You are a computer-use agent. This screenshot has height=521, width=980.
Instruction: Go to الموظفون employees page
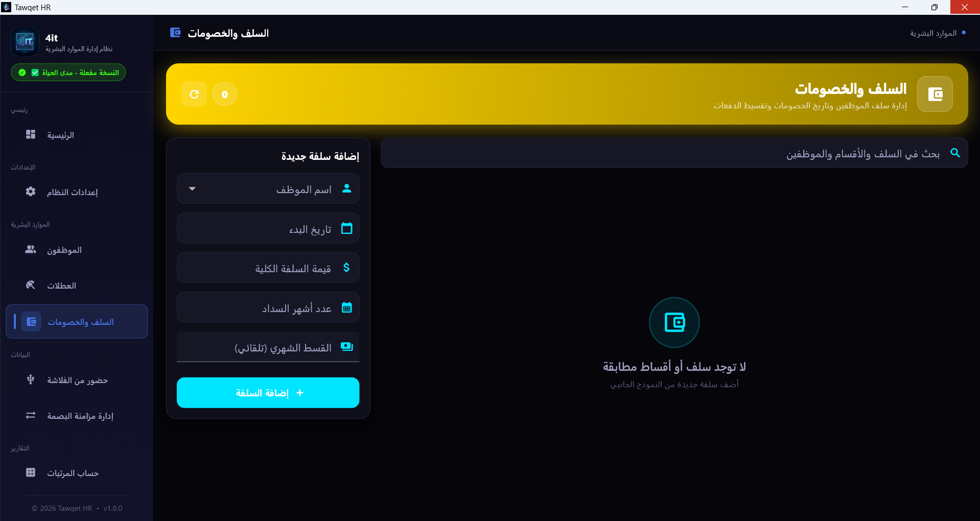point(77,250)
